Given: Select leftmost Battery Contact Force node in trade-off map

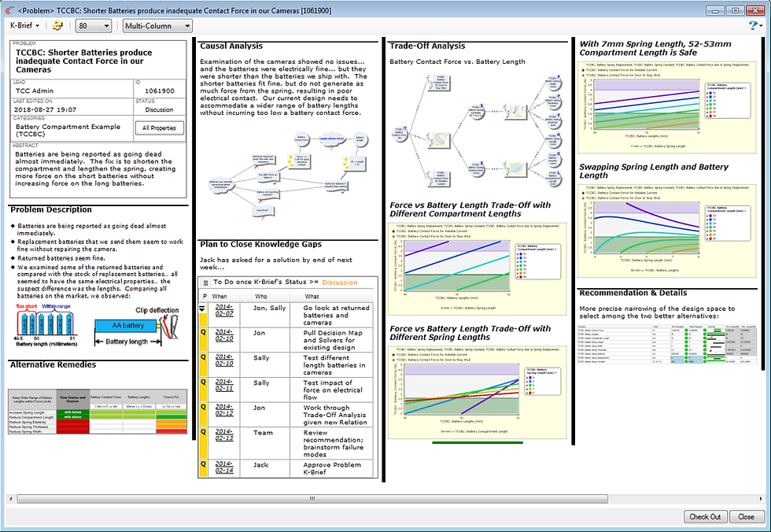Looking at the screenshot, I should pyautogui.click(x=400, y=134).
